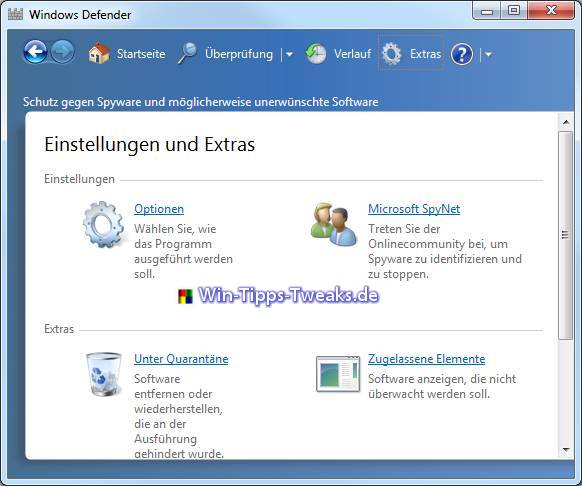Screen dimensions: 582x486
Task: Open the Zugelassene Elemente link
Action: 426,359
